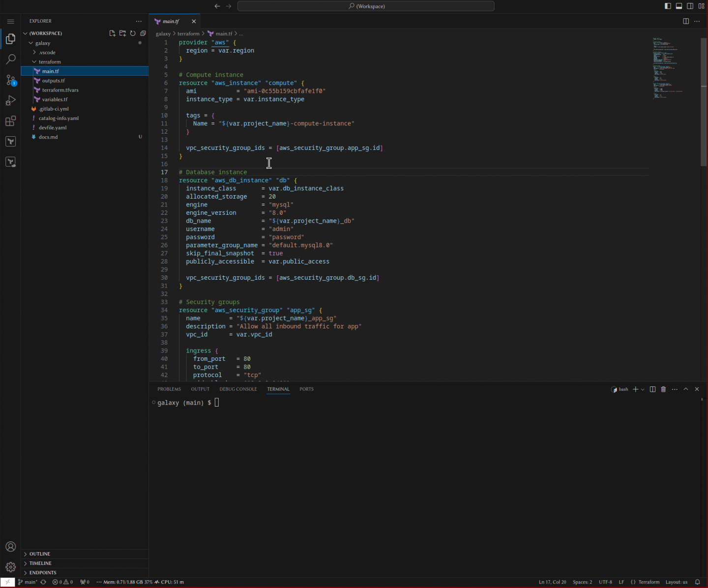Screen dimensions: 708x588
Task: Toggle primary sidebar visibility
Action: click(x=668, y=6)
